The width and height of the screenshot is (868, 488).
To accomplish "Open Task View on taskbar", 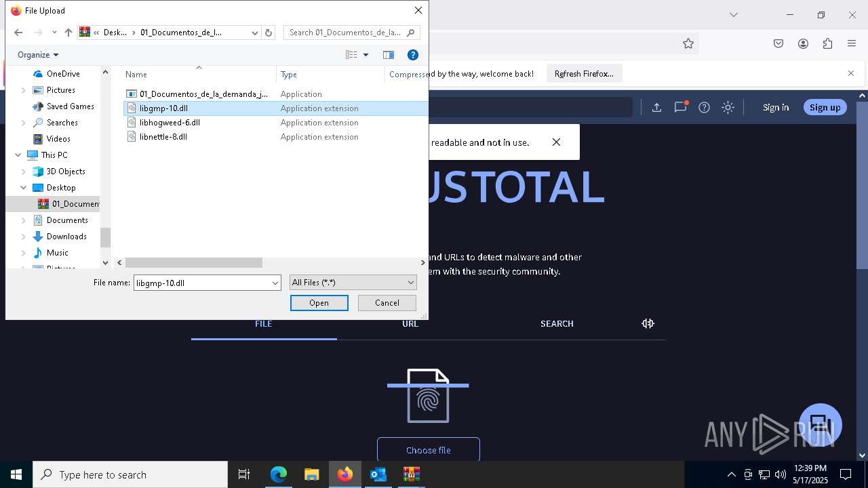I will [244, 474].
